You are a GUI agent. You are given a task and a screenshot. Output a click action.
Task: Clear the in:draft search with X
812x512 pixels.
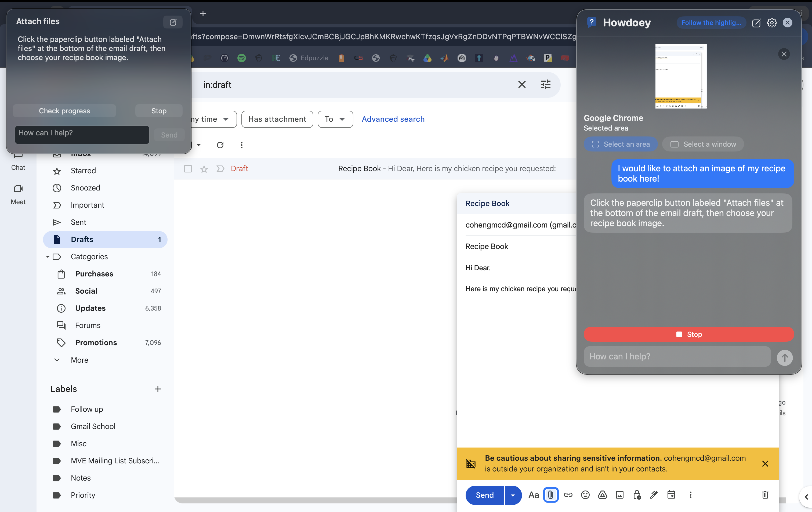(x=522, y=84)
